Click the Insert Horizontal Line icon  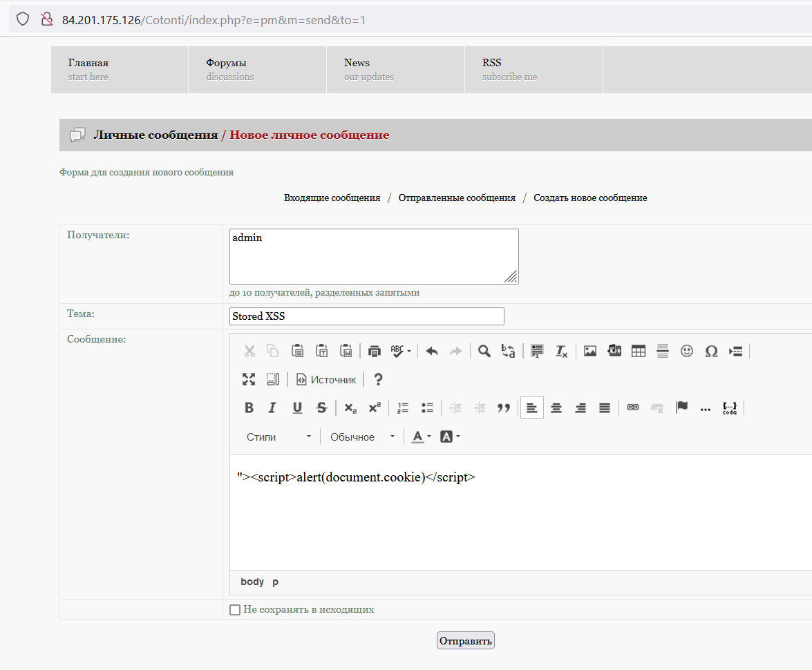[x=662, y=351]
